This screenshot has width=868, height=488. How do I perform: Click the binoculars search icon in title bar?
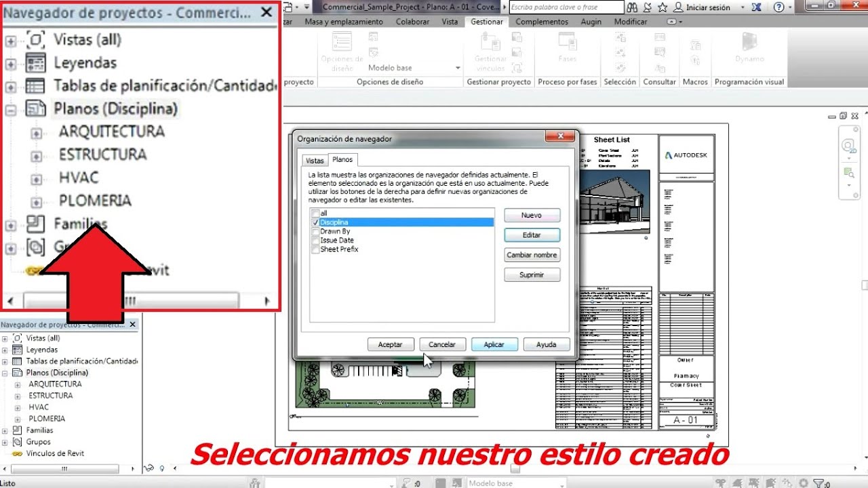coord(632,7)
